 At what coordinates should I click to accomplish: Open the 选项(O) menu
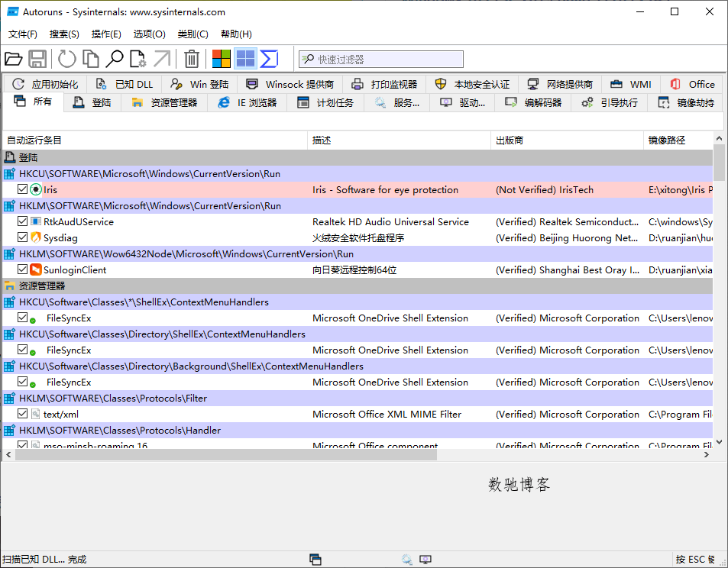149,34
